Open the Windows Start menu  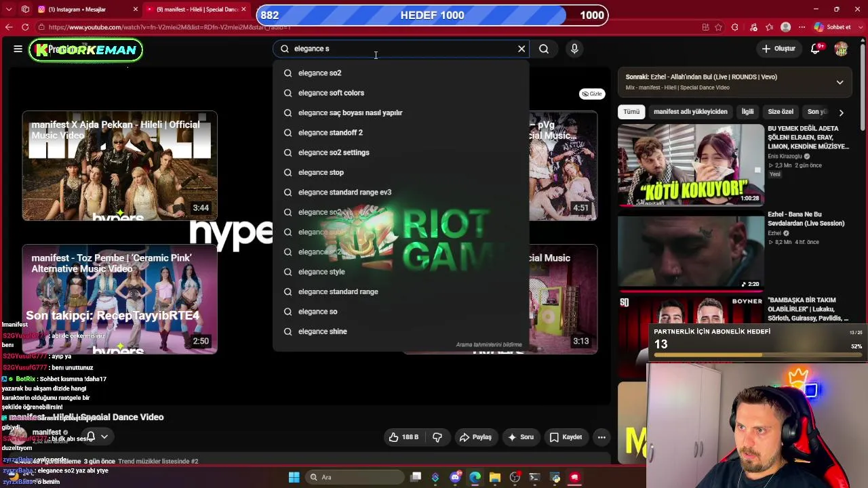tap(294, 477)
